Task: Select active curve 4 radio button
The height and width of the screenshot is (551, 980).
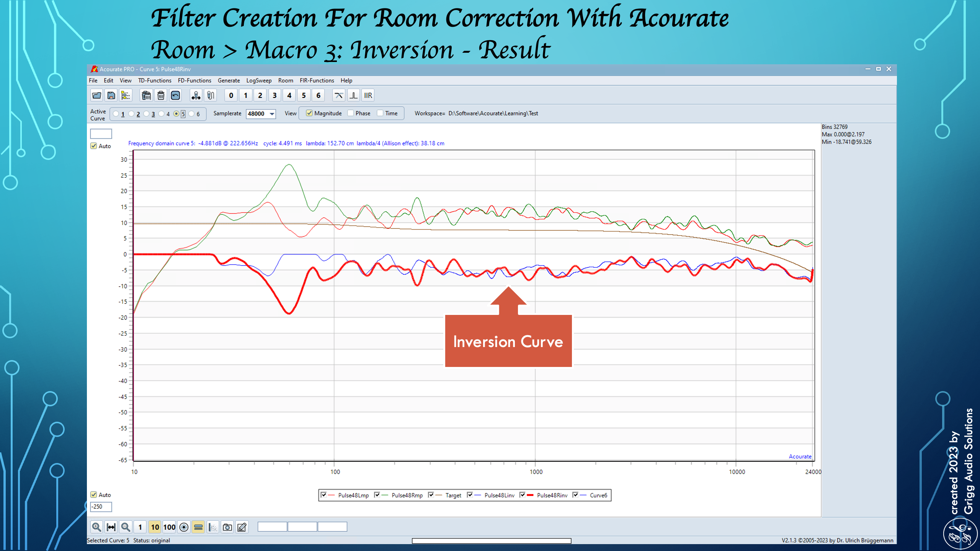Action: click(x=162, y=114)
